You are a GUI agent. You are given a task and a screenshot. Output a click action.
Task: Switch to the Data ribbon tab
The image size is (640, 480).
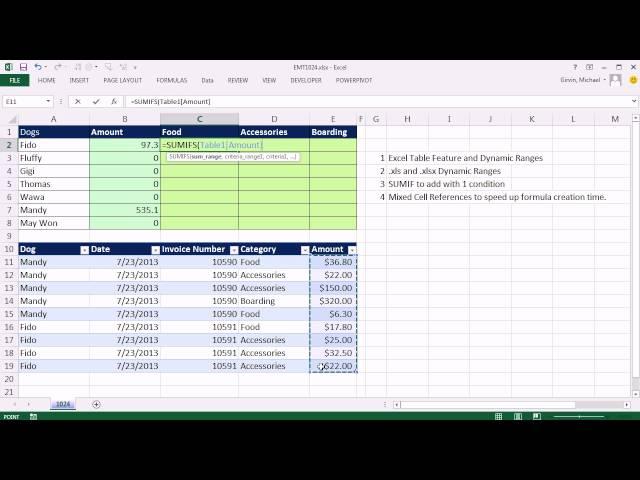pyautogui.click(x=207, y=80)
